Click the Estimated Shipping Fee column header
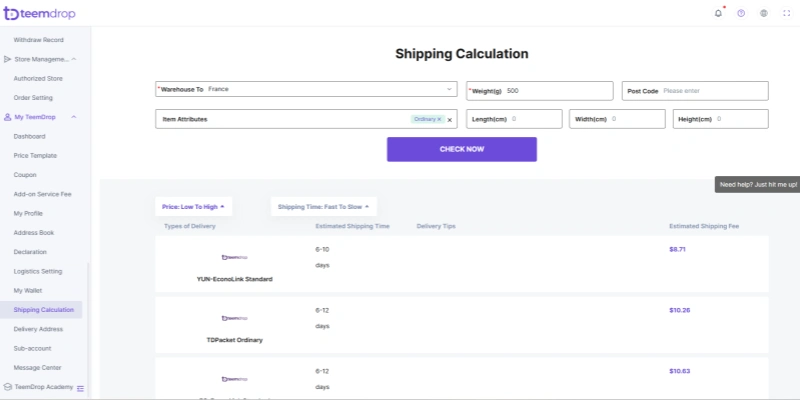Viewport: 800px width, 400px height. click(x=704, y=226)
